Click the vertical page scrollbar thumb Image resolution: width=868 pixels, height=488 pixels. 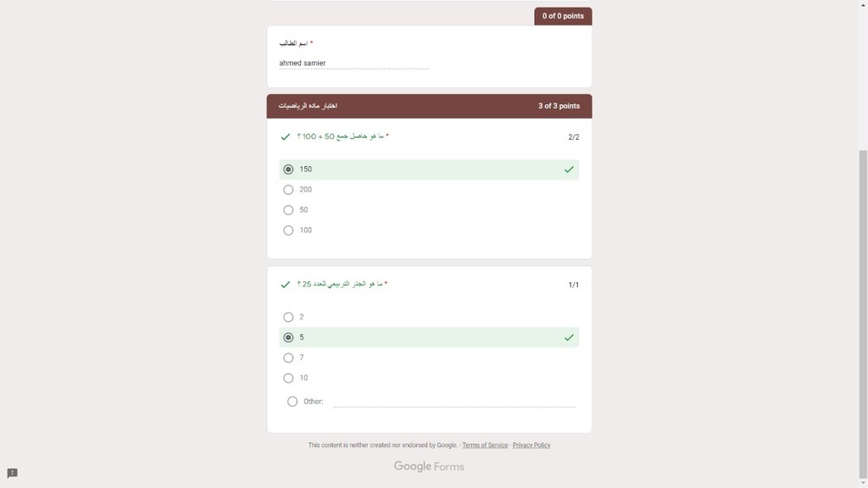coord(863,314)
